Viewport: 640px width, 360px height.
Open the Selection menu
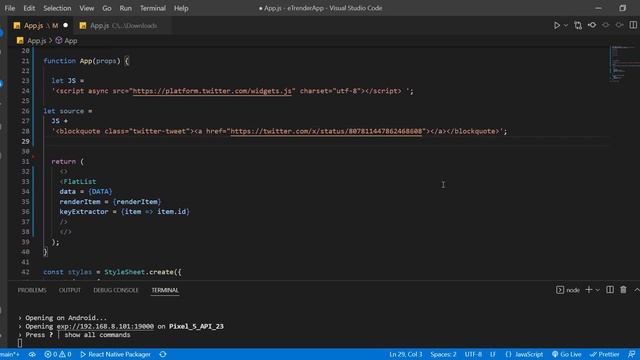tap(57, 8)
